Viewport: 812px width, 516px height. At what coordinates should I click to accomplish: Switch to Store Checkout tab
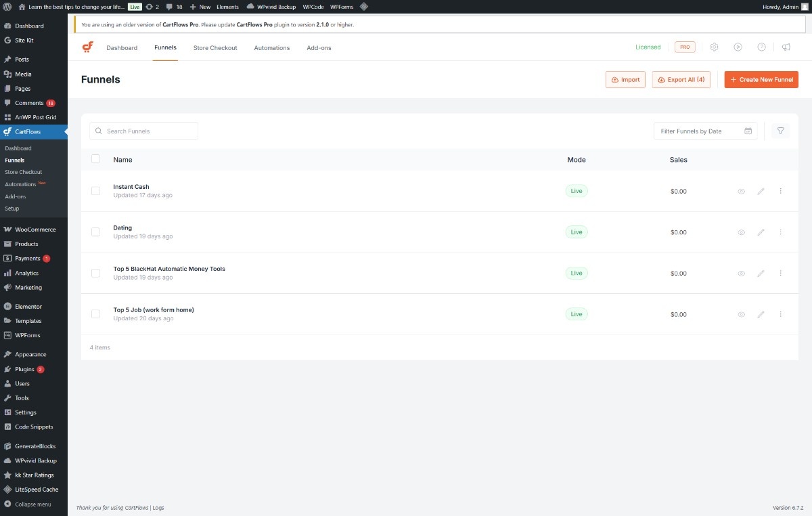[215, 48]
